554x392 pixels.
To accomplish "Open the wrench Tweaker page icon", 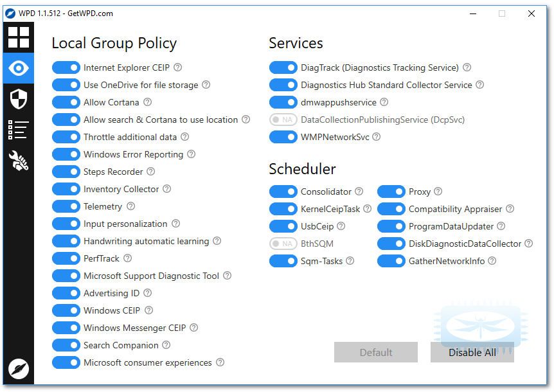I will pyautogui.click(x=19, y=160).
